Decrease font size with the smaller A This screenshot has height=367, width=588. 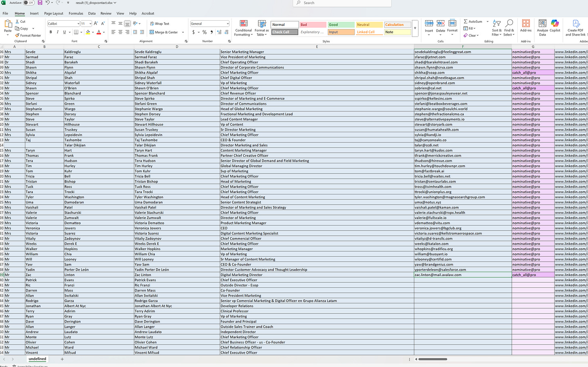click(x=103, y=24)
